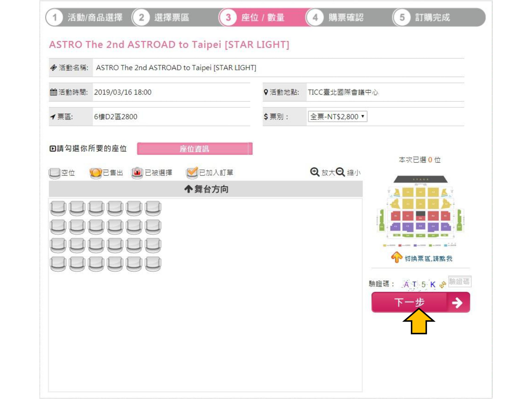
Task: Click the zoom out (縮小) magnifier icon
Action: point(340,172)
